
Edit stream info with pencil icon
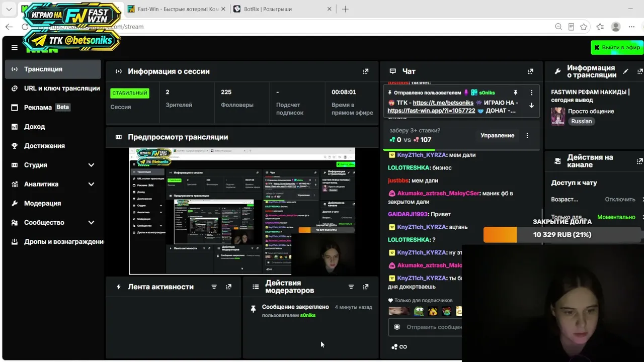[625, 71]
